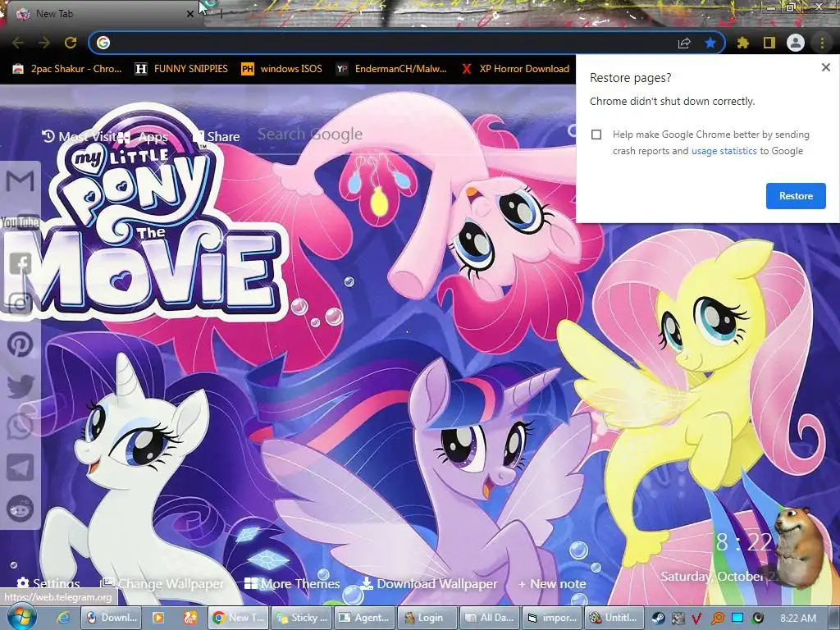Image resolution: width=840 pixels, height=630 pixels.
Task: Reload the page with the refresh icon
Action: click(71, 43)
